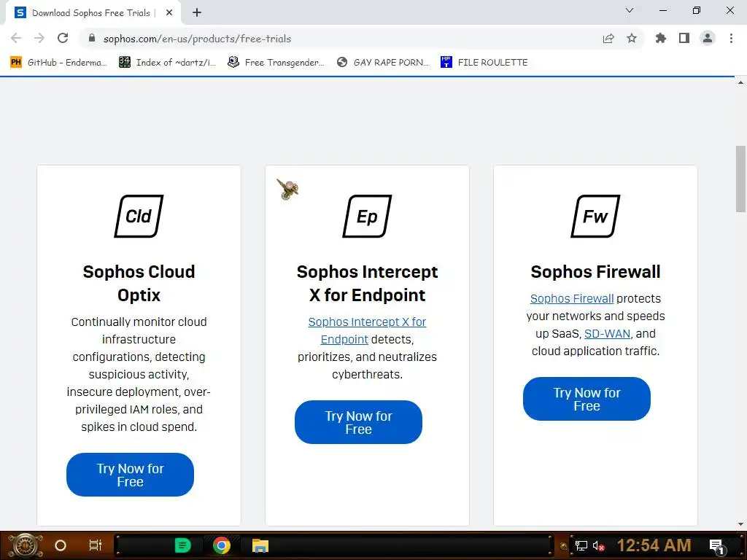Click the address bar URL
Image resolution: width=747 pixels, height=560 pixels.
[197, 39]
